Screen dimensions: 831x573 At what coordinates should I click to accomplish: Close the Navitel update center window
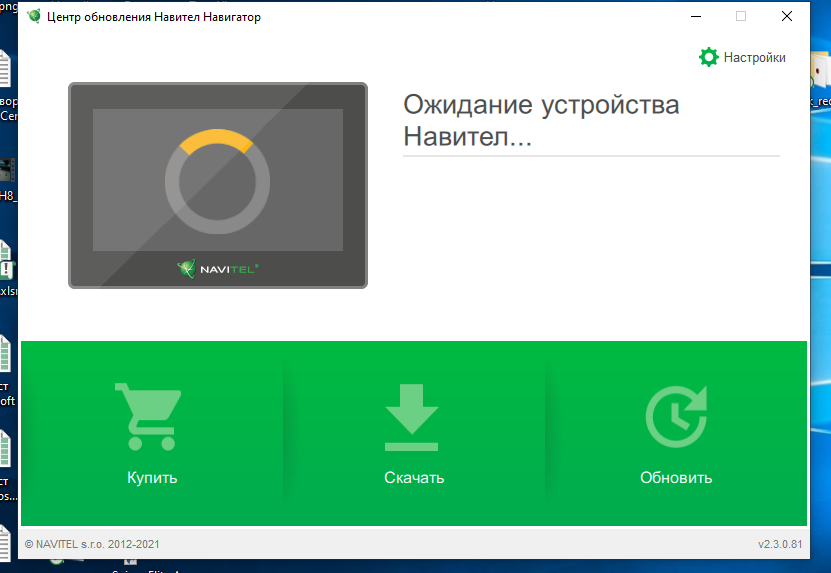point(787,16)
